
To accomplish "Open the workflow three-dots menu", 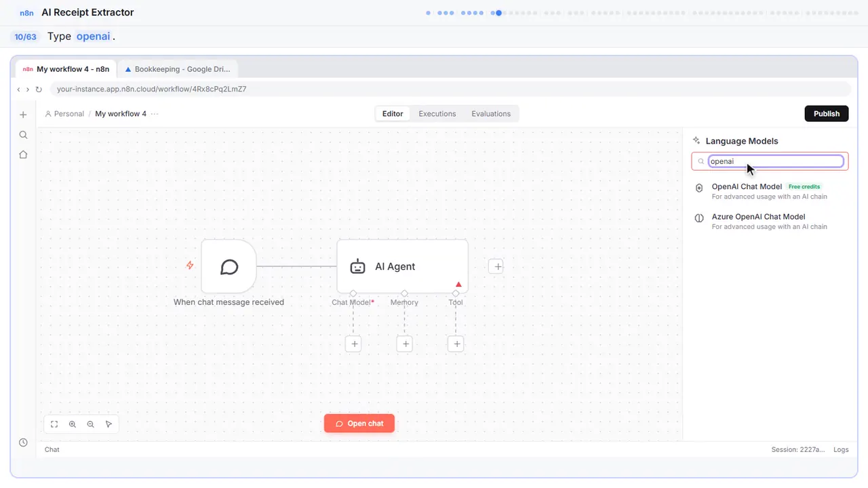I will tap(155, 114).
